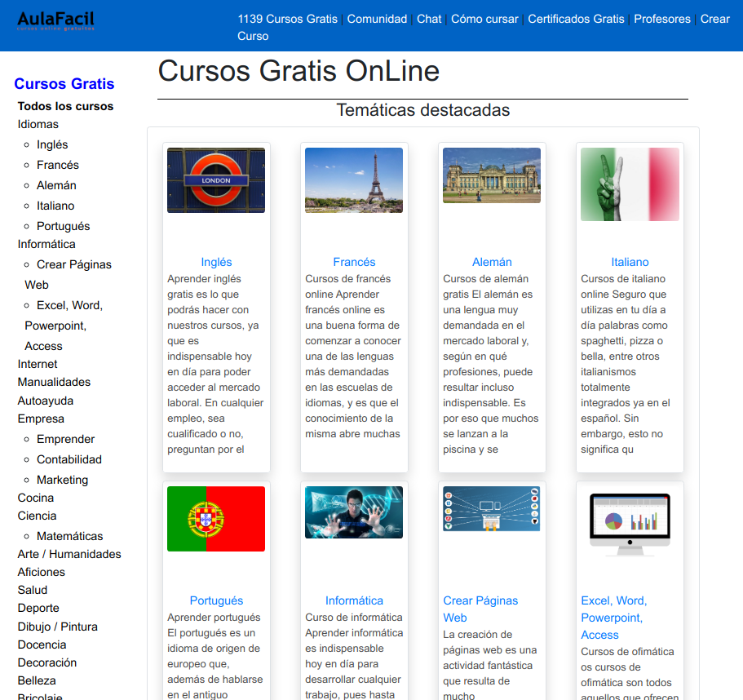The height and width of the screenshot is (700, 743).
Task: Click Cocina category in sidebar
Action: 36,498
